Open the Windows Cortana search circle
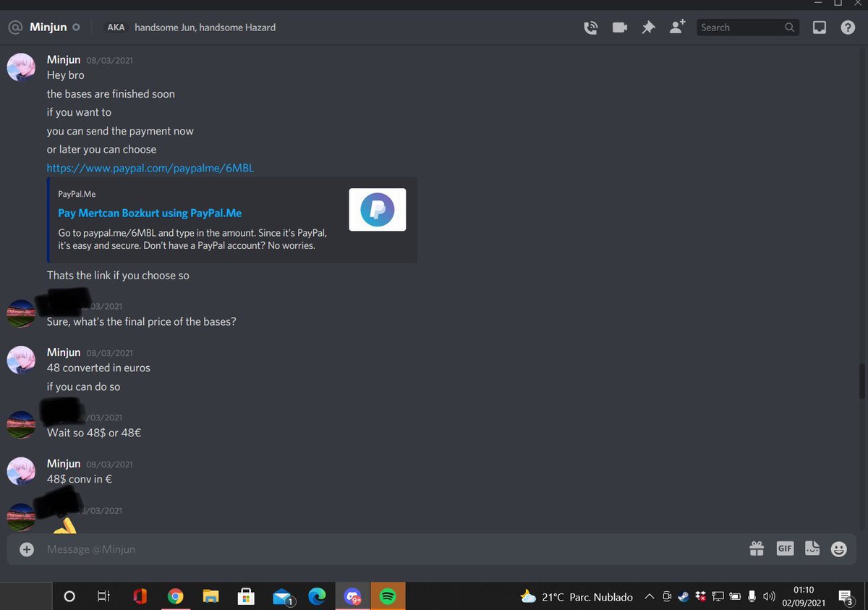The image size is (868, 610). [x=69, y=597]
